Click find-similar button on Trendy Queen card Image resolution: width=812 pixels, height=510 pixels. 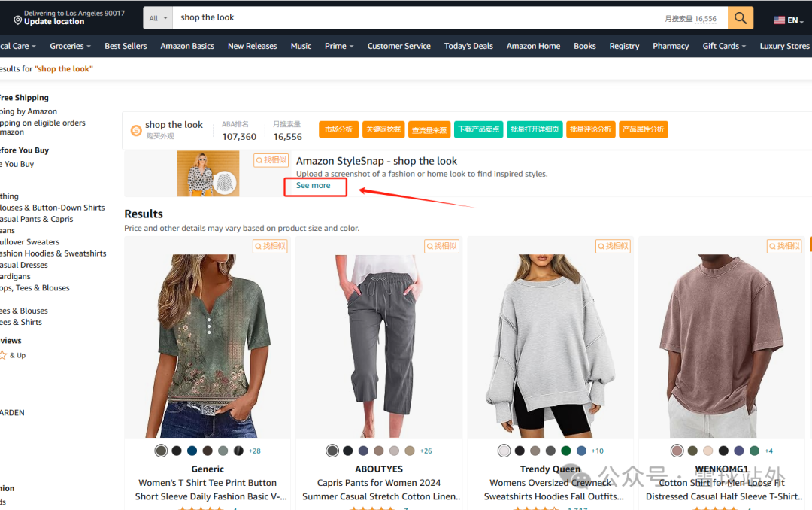tap(614, 246)
